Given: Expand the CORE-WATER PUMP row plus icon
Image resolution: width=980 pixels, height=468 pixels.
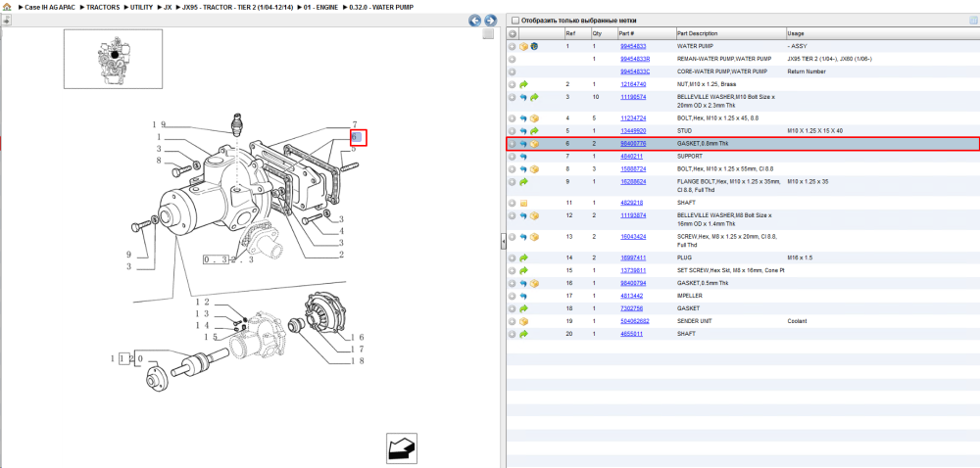Looking at the screenshot, I should tap(512, 71).
